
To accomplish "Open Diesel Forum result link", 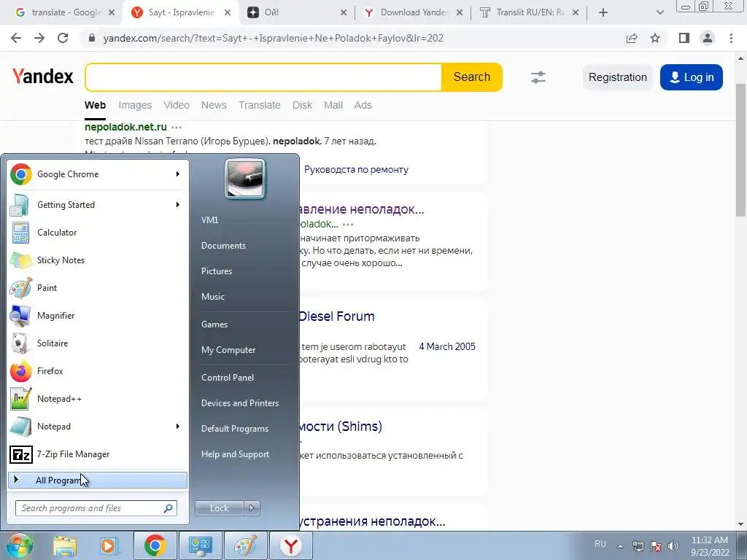I will pyautogui.click(x=336, y=316).
